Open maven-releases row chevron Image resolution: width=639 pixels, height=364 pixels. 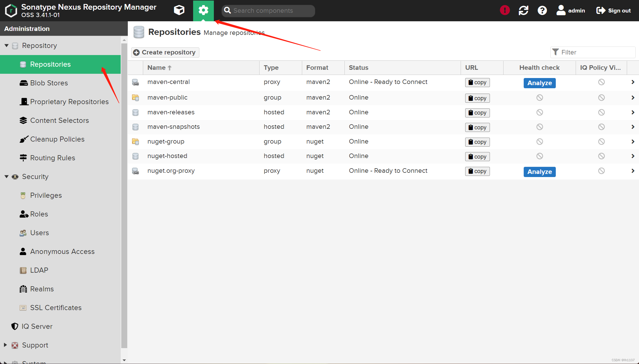coord(633,112)
